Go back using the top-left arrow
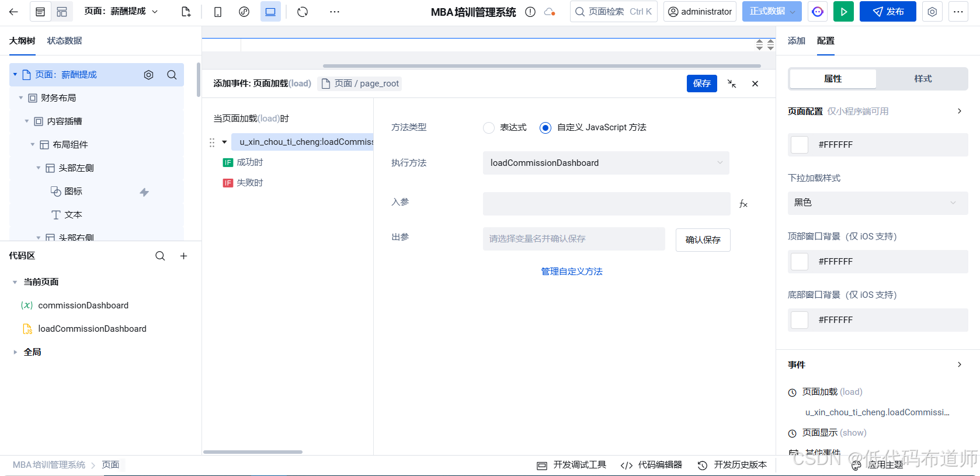 point(13,12)
